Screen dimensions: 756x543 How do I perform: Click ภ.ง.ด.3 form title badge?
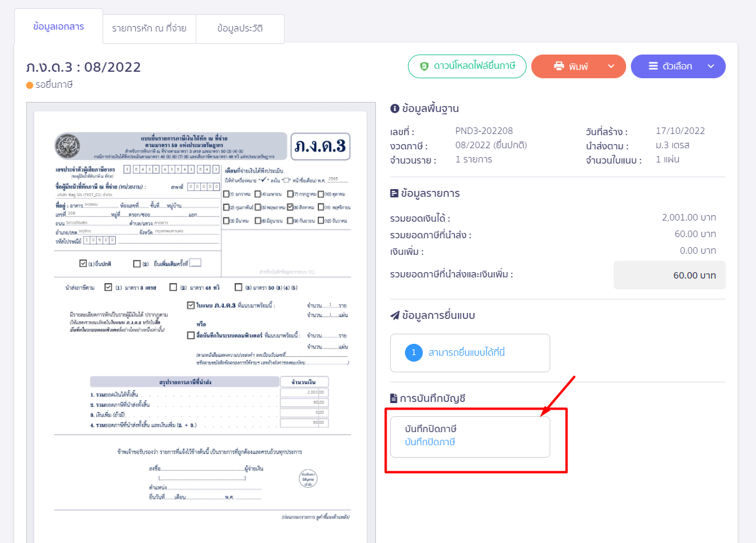click(320, 146)
